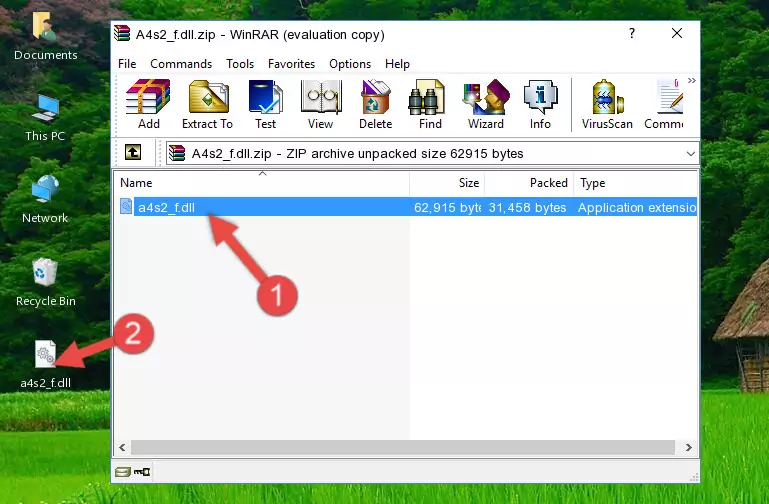Viewport: 769px width, 504px height.
Task: Select the a4s2_f.dll row in archive
Action: (x=407, y=207)
